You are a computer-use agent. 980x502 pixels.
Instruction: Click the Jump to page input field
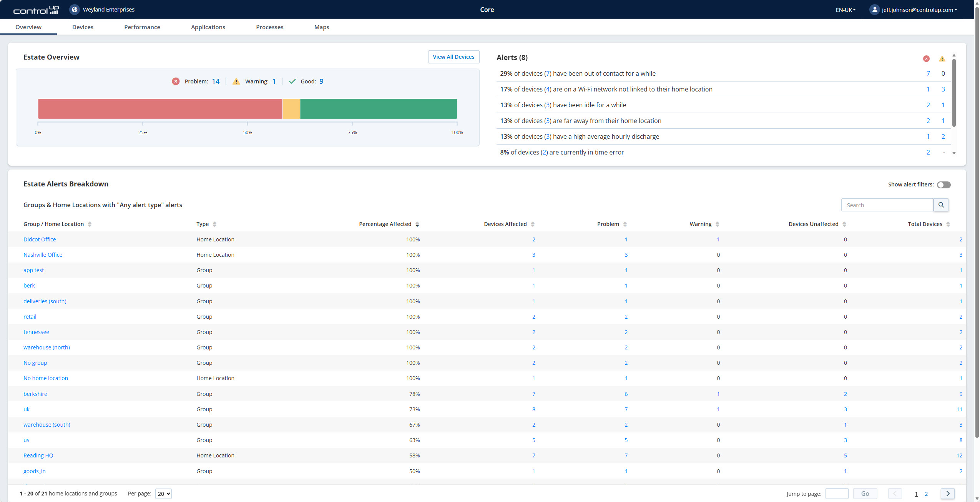pos(836,494)
